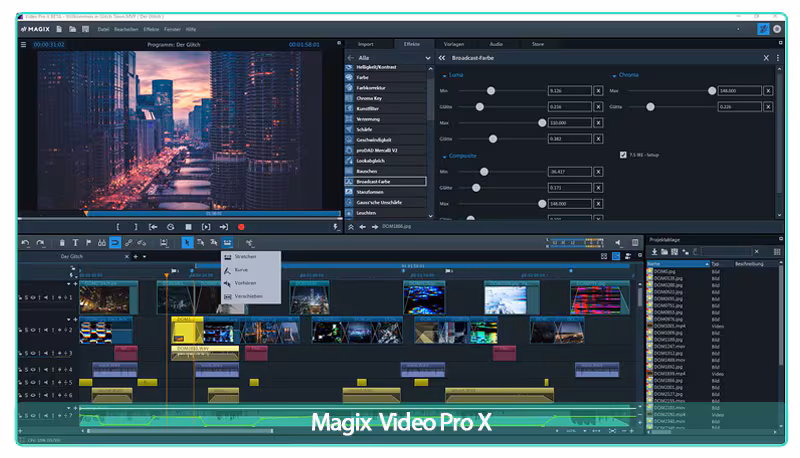
Task: Click the open project folder icon
Action: click(72, 30)
